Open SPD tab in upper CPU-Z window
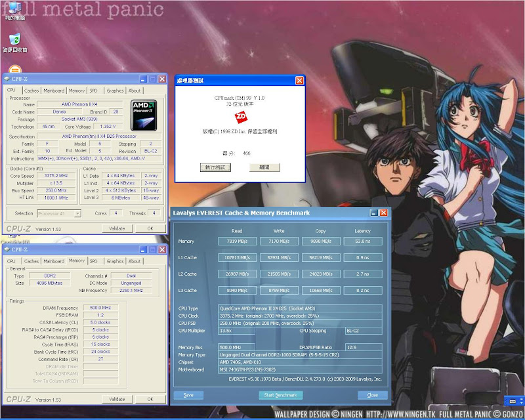 94,91
